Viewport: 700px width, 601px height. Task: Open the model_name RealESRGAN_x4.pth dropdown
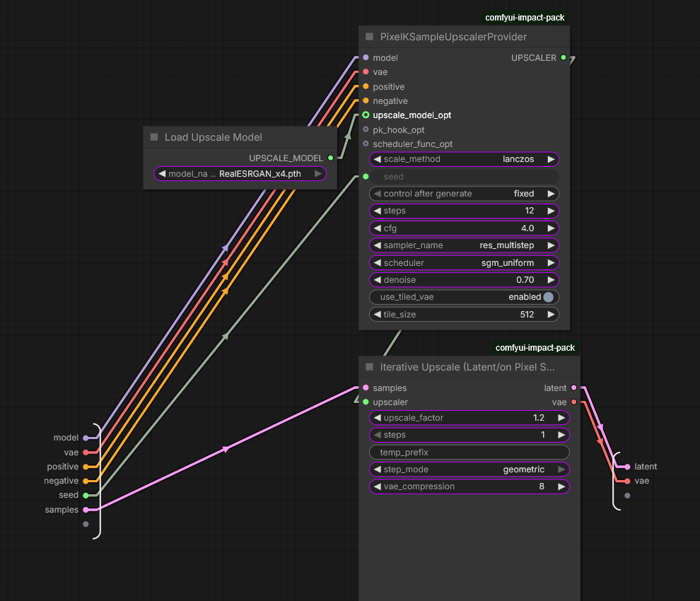pyautogui.click(x=240, y=174)
